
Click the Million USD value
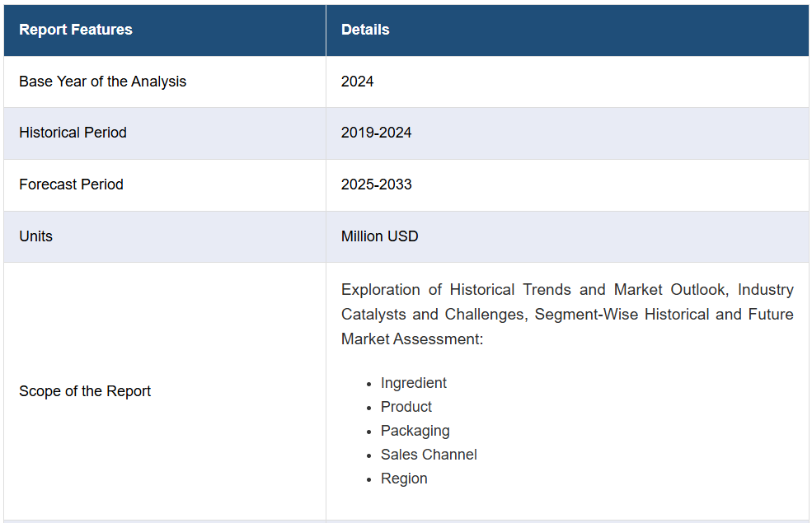[x=379, y=236]
